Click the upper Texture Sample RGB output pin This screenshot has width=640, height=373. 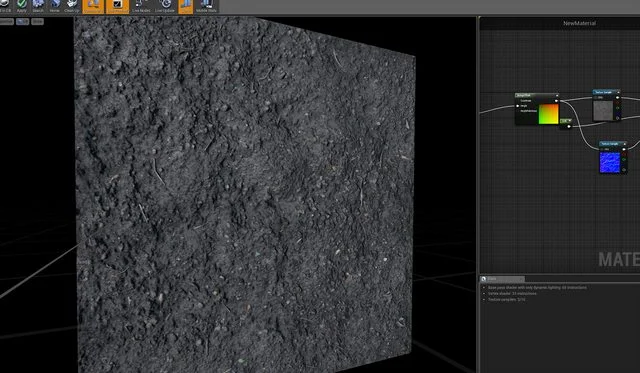617,98
